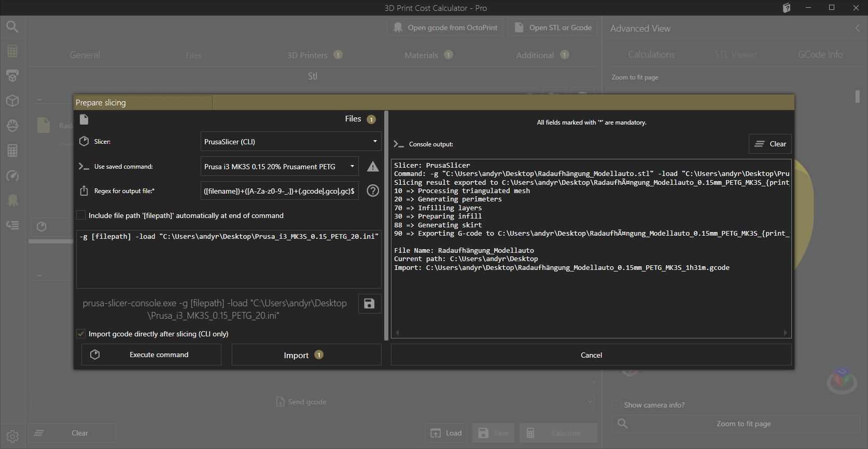Open the speed gauge icon in sidebar
This screenshot has width=868, height=449.
12,175
